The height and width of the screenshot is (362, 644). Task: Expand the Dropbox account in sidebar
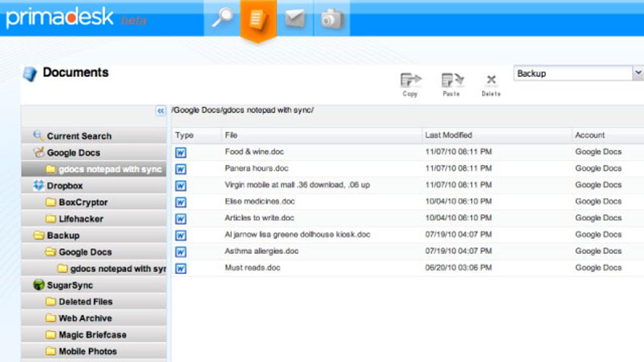tap(64, 186)
